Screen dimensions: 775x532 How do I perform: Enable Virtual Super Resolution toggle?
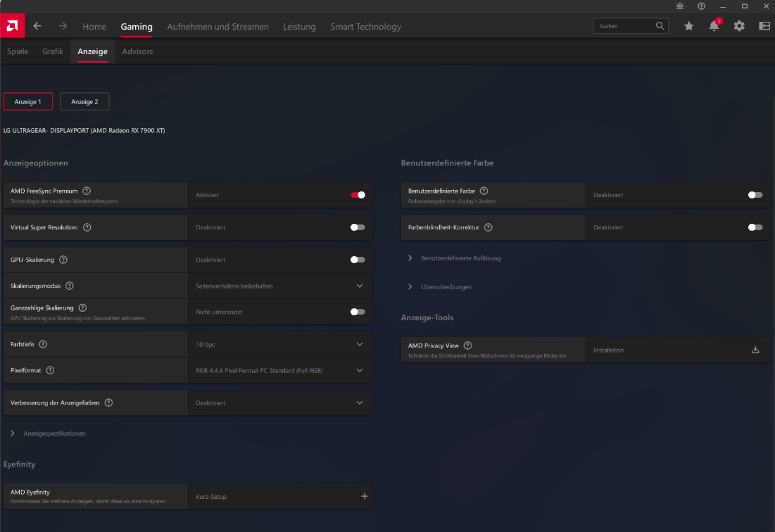click(358, 227)
